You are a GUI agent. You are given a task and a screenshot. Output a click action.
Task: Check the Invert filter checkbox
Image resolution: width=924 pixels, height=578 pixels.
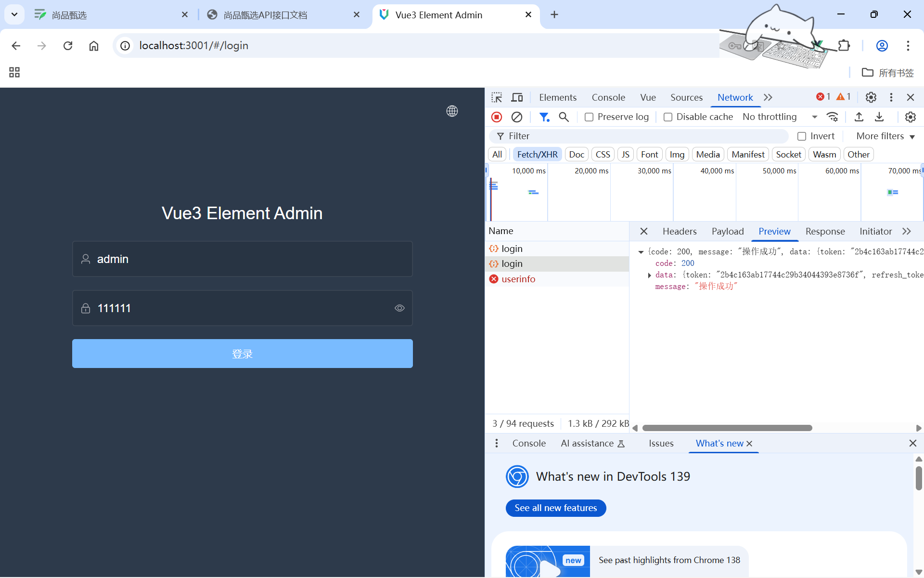pyautogui.click(x=802, y=136)
